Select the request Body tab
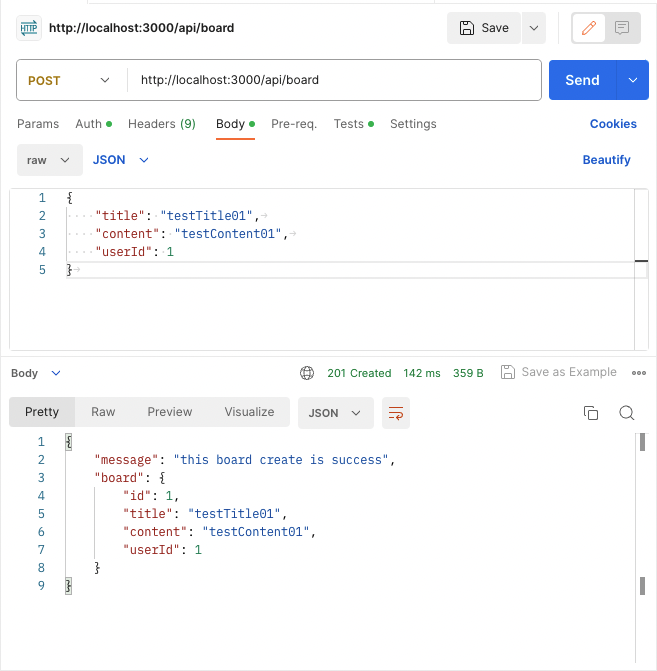657x671 pixels. [235, 124]
